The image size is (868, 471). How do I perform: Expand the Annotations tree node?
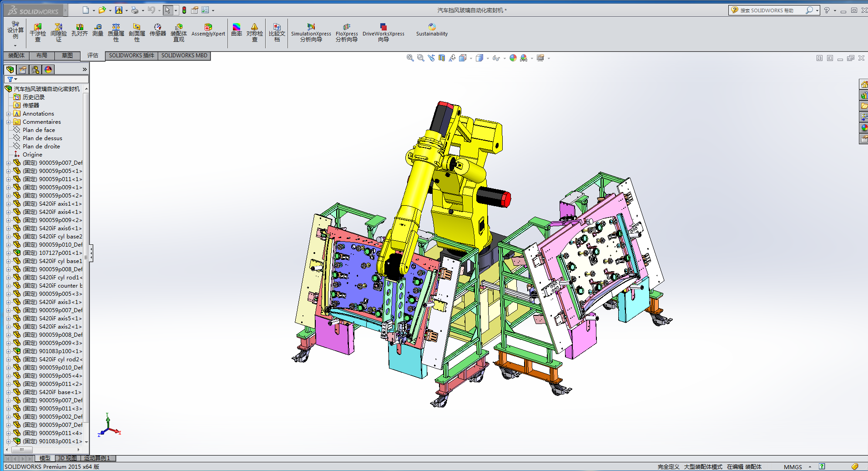pyautogui.click(x=8, y=114)
